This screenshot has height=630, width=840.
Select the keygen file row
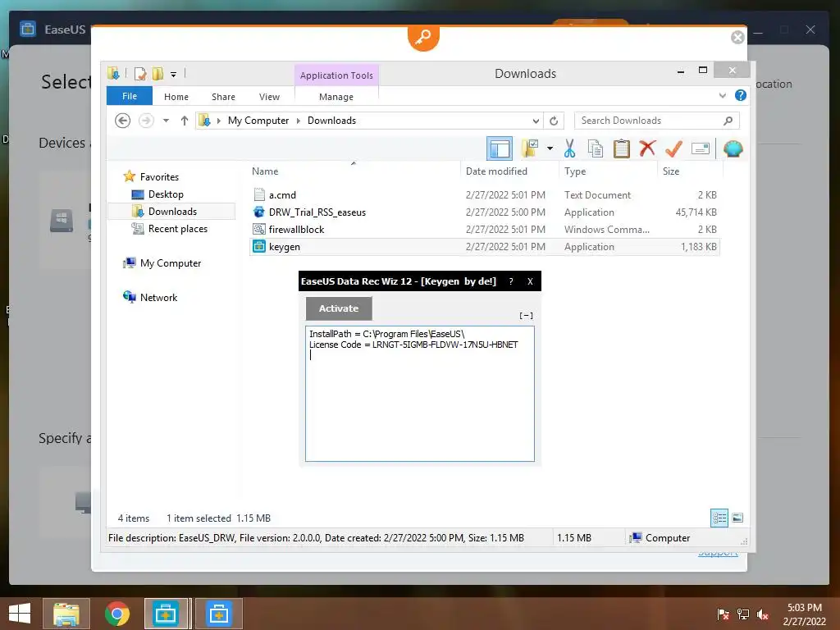pos(484,246)
